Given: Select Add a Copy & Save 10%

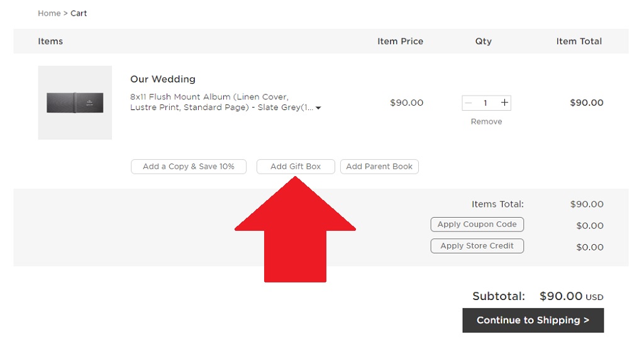Looking at the screenshot, I should [189, 167].
